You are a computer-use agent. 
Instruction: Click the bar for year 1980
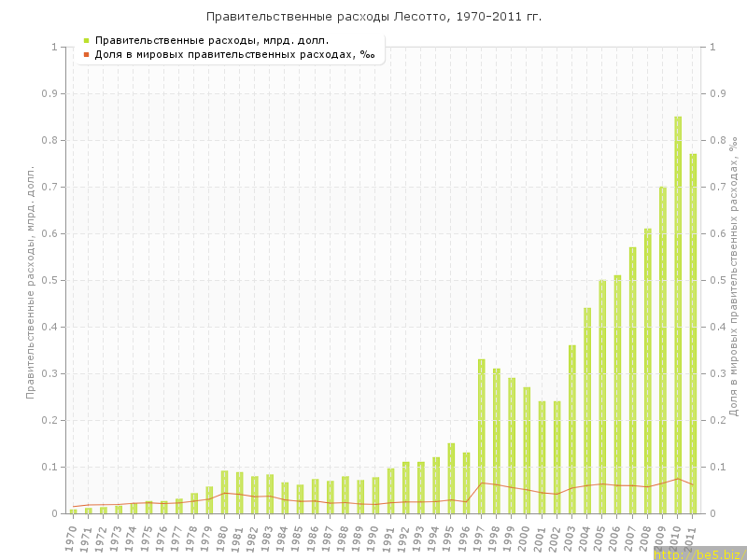click(224, 492)
